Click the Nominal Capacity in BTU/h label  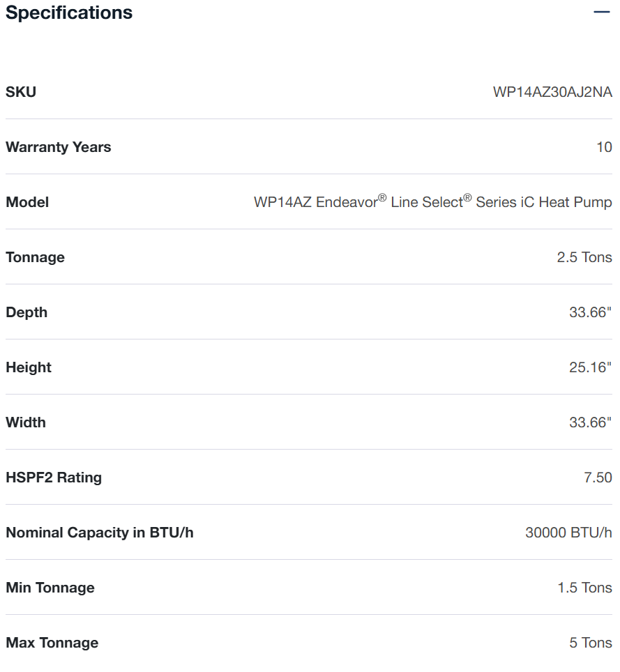[x=100, y=533]
